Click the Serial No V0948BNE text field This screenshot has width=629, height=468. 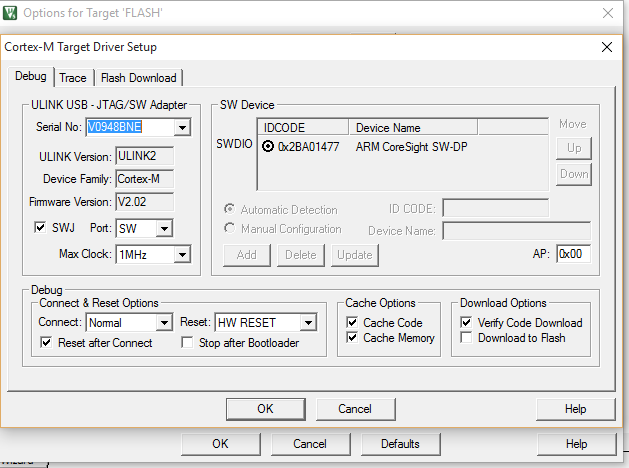130,128
